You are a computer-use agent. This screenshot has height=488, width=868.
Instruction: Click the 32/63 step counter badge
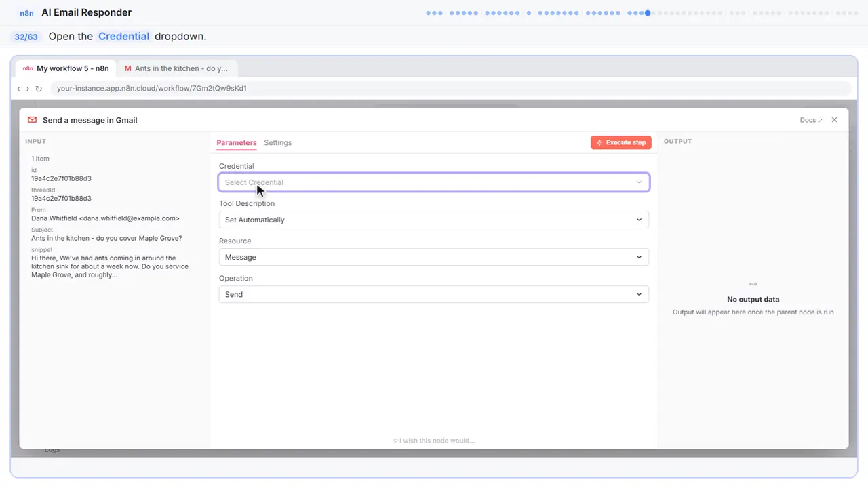(x=26, y=37)
